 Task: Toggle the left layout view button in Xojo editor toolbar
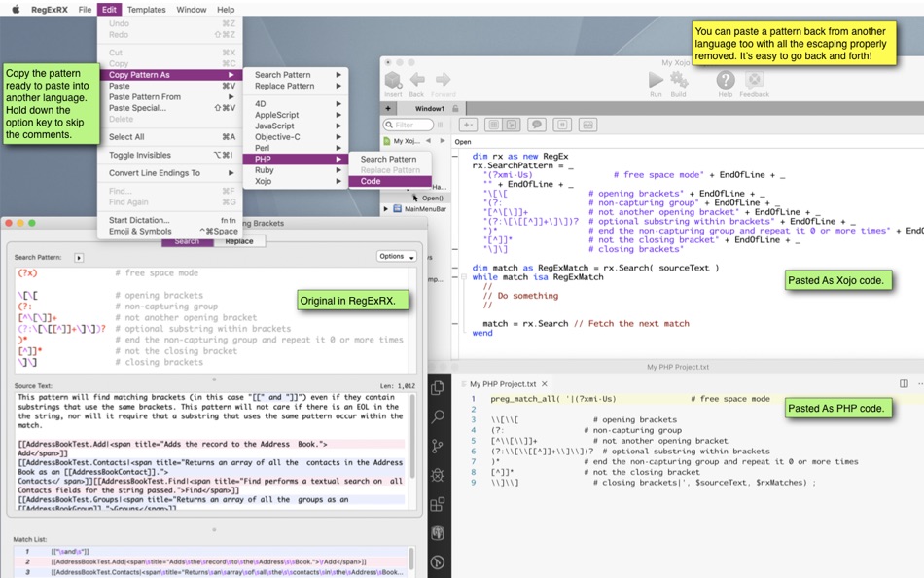[x=494, y=125]
